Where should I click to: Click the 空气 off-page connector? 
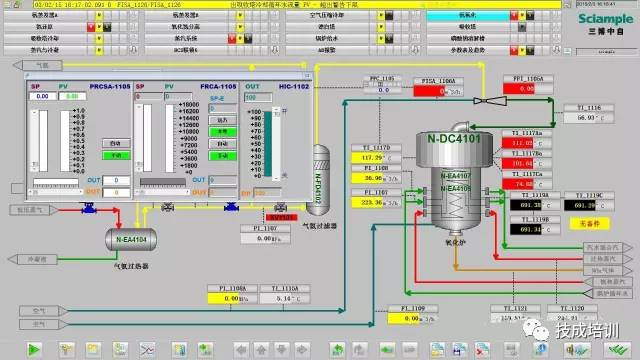(x=44, y=311)
